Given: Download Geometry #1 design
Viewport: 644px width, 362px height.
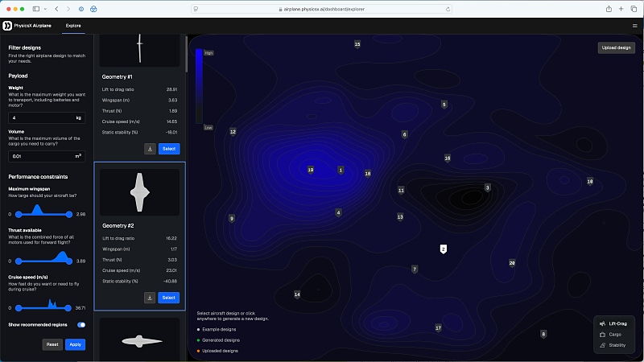Looking at the screenshot, I should pos(150,149).
